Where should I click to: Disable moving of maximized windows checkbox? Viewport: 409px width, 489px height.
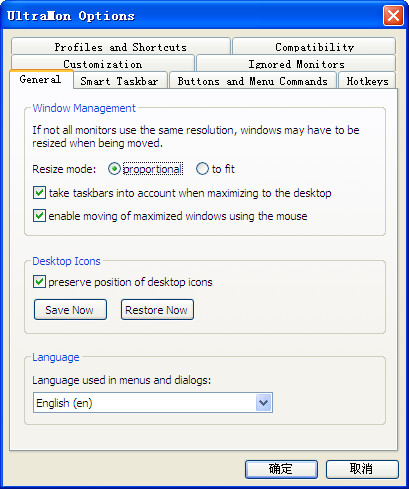tap(39, 216)
